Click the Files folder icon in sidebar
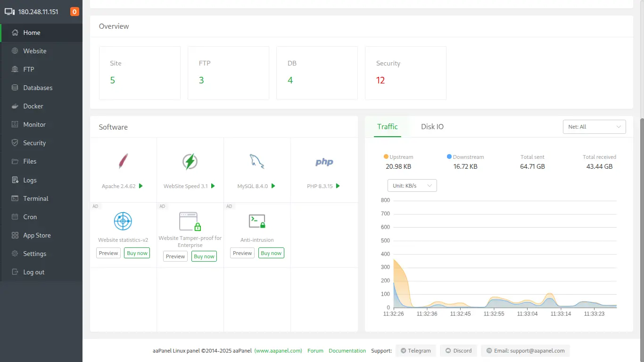 (15, 161)
